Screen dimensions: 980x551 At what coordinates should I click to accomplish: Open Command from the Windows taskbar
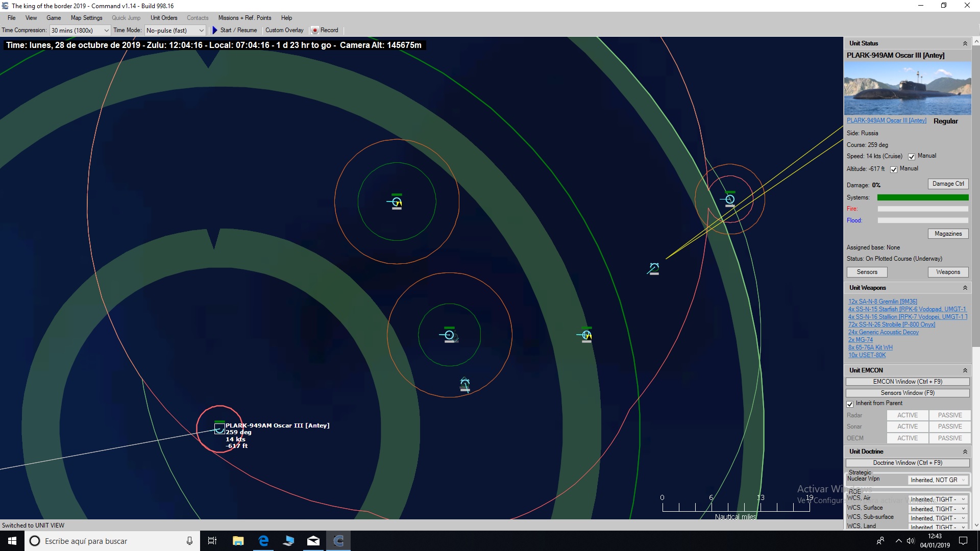[x=338, y=540]
